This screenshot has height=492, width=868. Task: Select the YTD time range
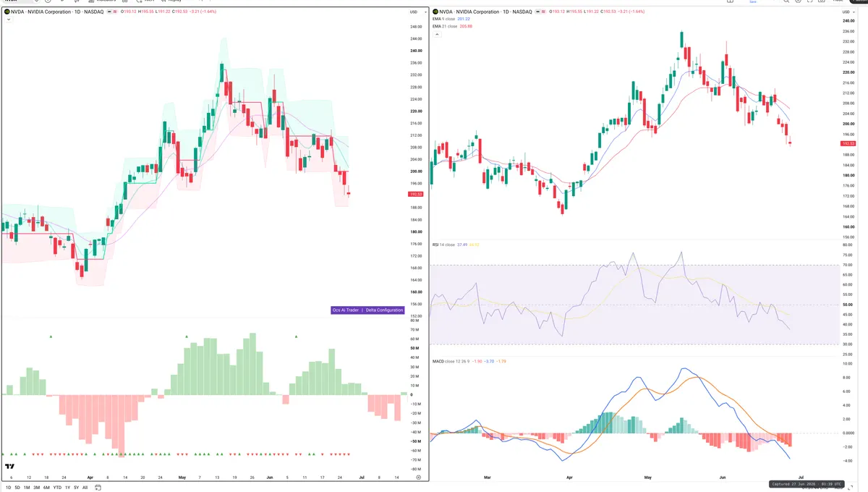[x=58, y=488]
